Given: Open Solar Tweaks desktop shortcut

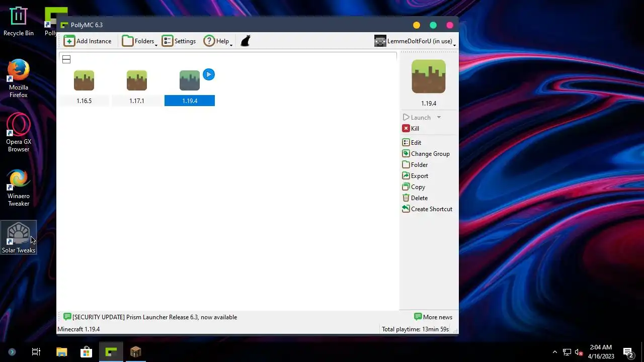Looking at the screenshot, I should coord(19,237).
